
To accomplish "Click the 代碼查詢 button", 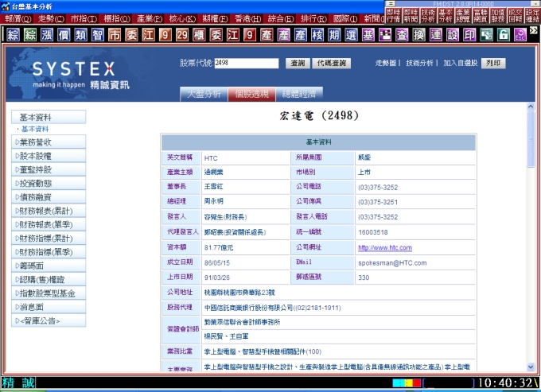I will pos(332,63).
